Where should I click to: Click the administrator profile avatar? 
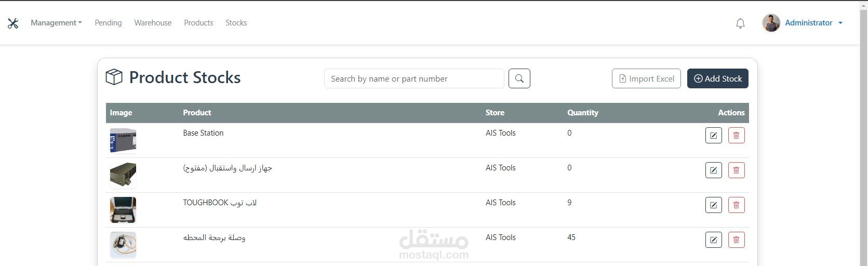click(x=771, y=23)
